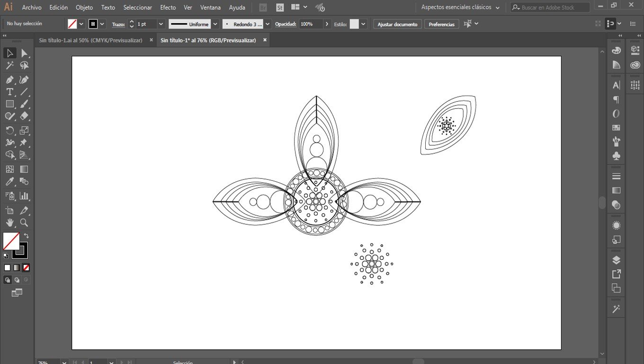The image size is (644, 364).
Task: Set paint mode to Color
Action: 7,267
